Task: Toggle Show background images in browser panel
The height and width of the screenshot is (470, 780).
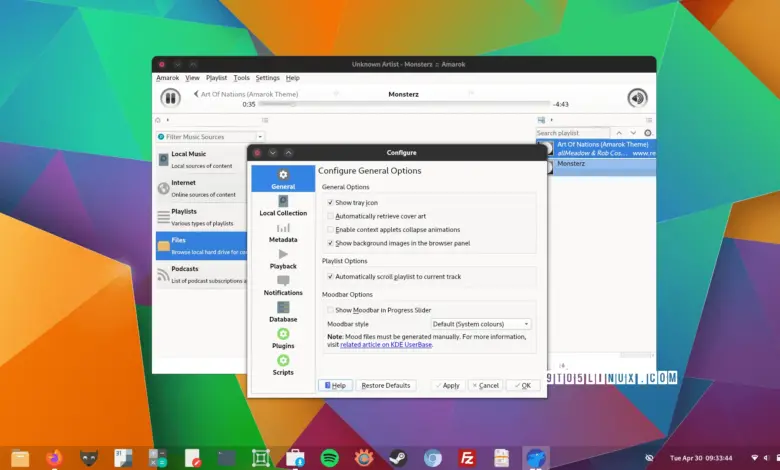Action: (x=330, y=243)
